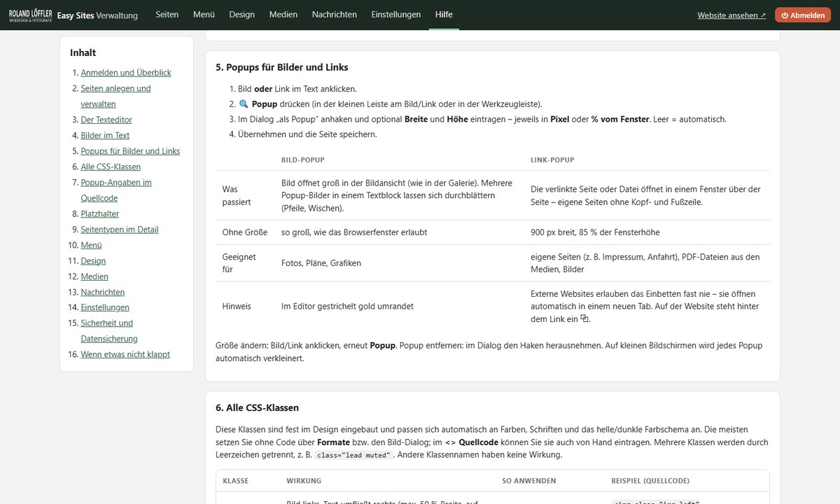Go to Wenn etwas nicht klappt
The width and height of the screenshot is (840, 504).
click(125, 354)
